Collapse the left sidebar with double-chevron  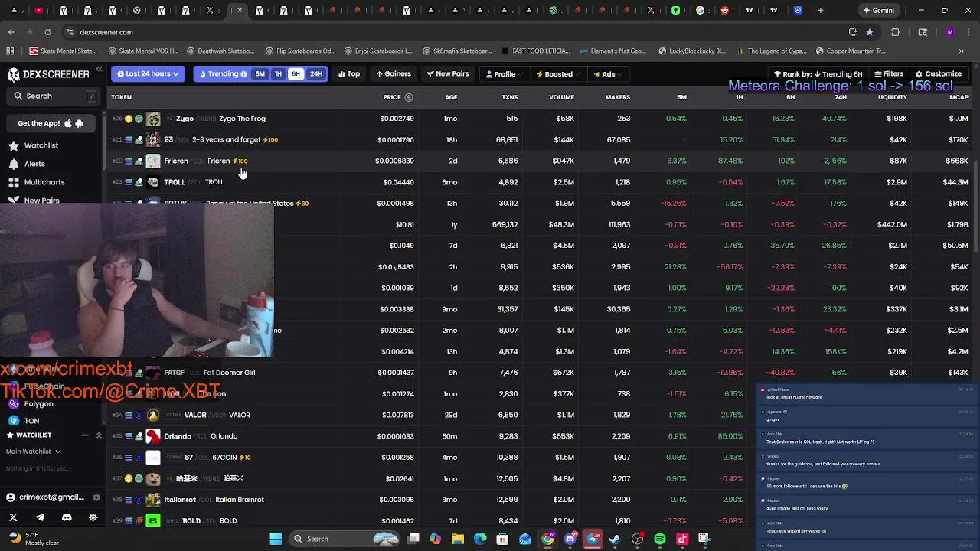pyautogui.click(x=99, y=70)
